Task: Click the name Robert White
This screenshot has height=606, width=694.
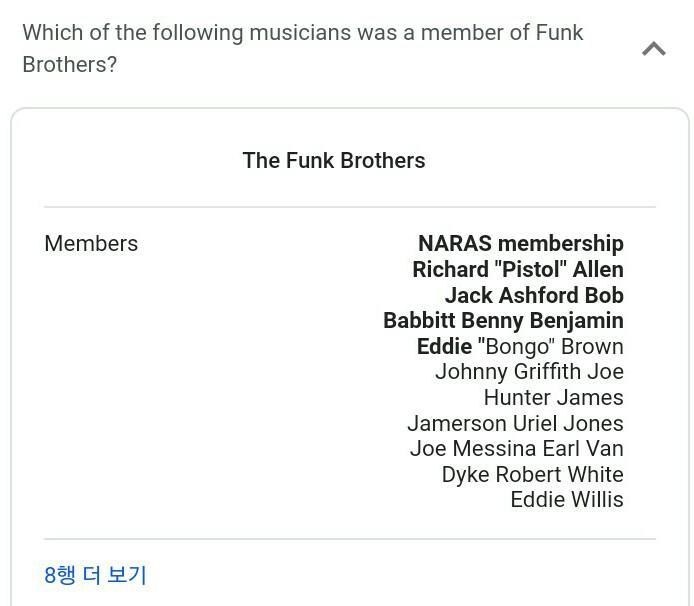Action: tap(561, 474)
